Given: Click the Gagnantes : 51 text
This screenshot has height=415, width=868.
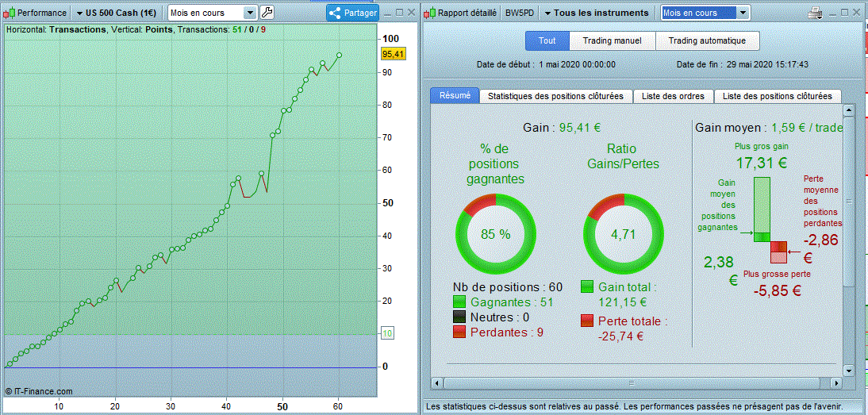Looking at the screenshot, I should pos(512,302).
